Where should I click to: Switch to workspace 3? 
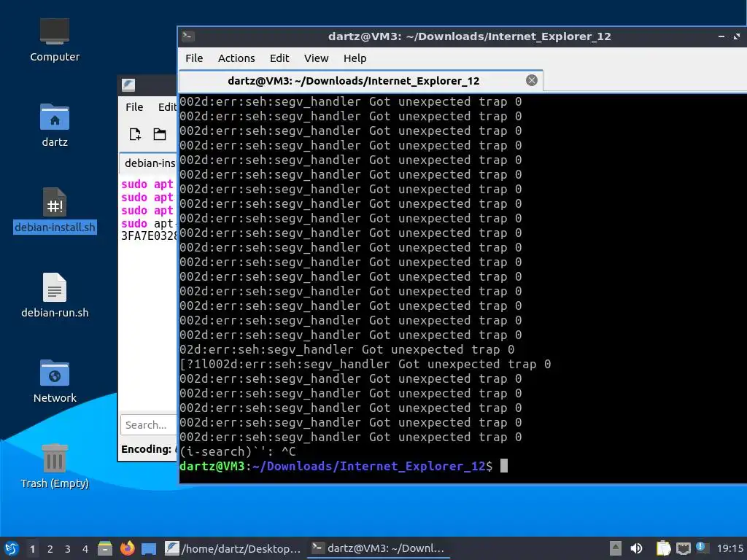pyautogui.click(x=68, y=549)
